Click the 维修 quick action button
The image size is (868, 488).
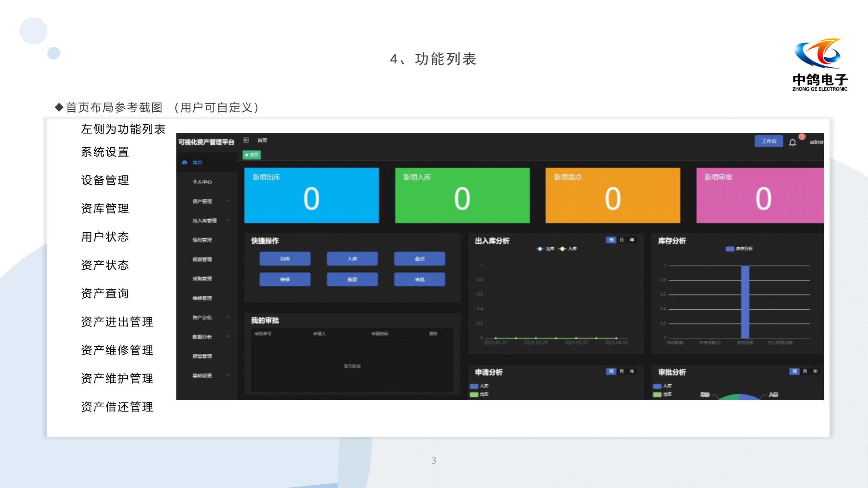(285, 279)
